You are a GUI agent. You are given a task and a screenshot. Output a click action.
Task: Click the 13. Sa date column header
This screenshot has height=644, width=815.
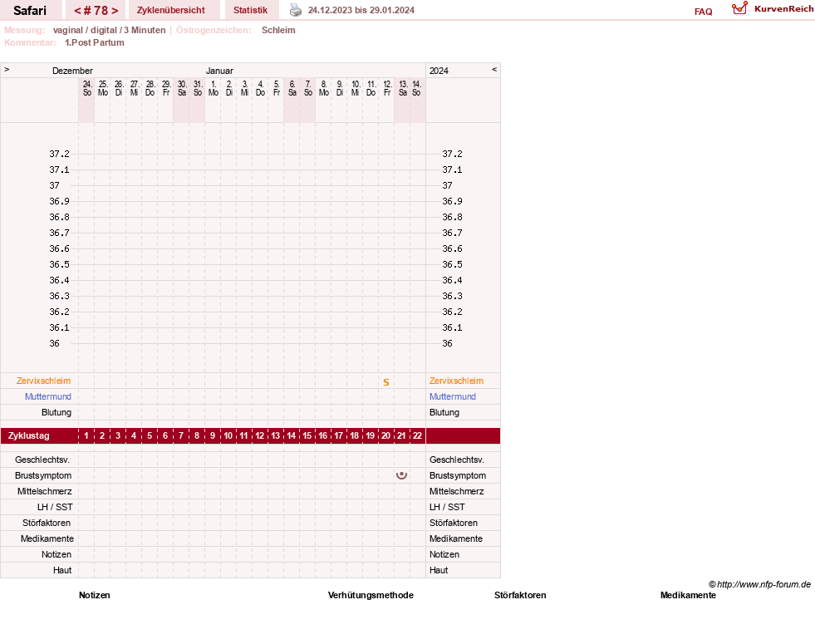point(403,88)
